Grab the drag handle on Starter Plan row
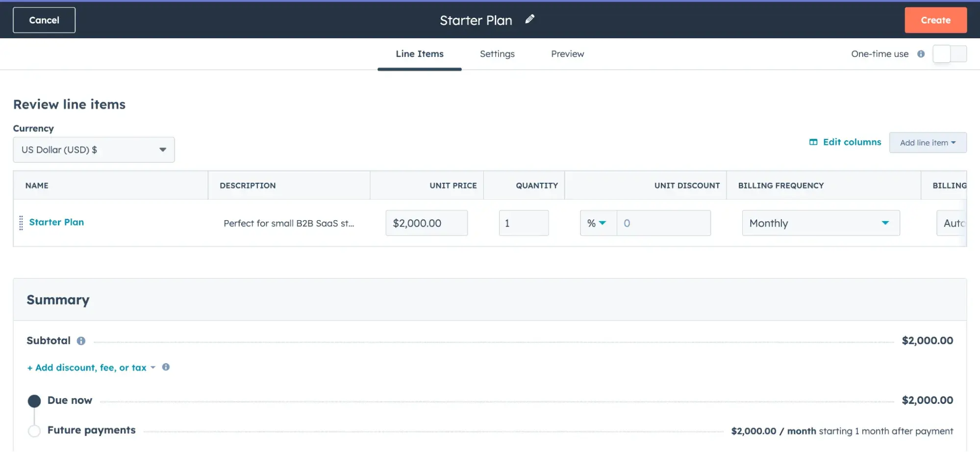The image size is (980, 452). point(21,223)
